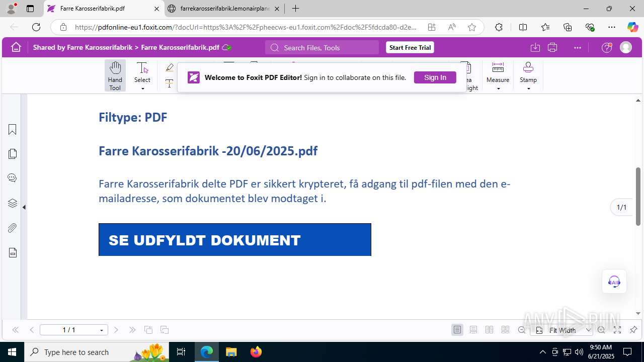Image resolution: width=644 pixels, height=362 pixels.
Task: Enable single page view mode
Action: click(457, 330)
